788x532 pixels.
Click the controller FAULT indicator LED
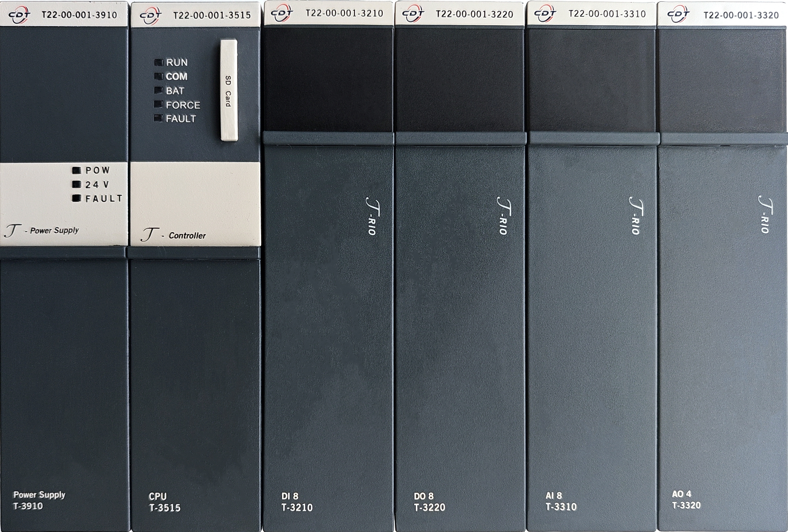(x=158, y=118)
